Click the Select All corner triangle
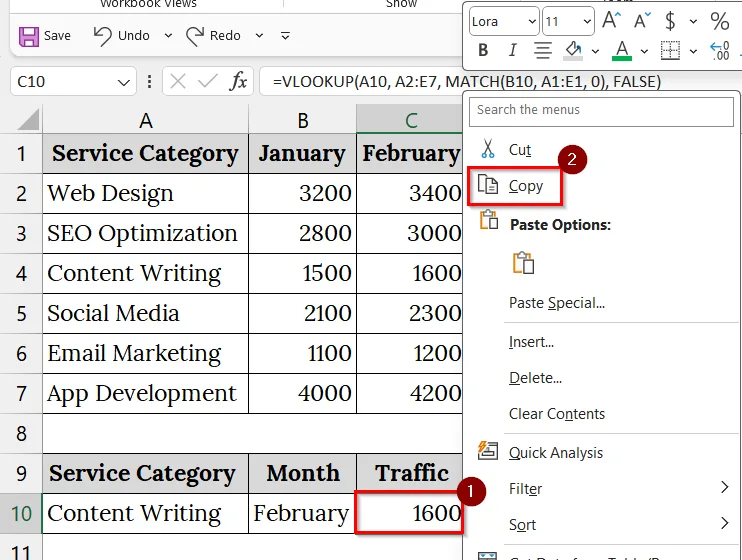Viewport: 742px width, 560px height. tap(28, 119)
